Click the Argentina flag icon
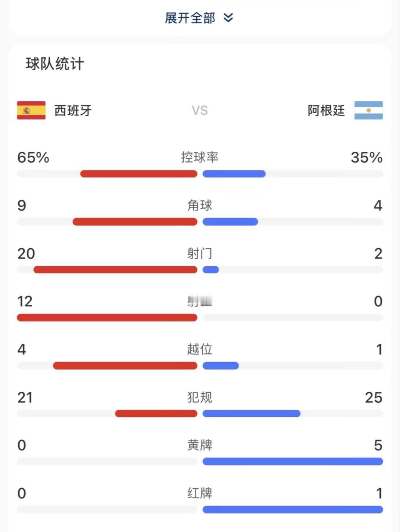Viewport: 400px width, 532px height. pos(369,110)
